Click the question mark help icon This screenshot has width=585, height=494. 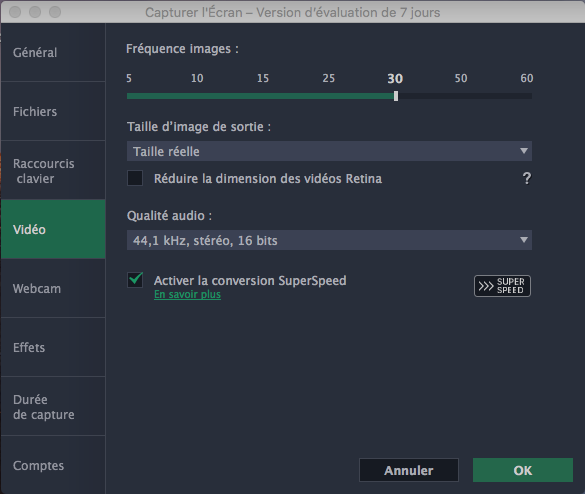pyautogui.click(x=526, y=178)
